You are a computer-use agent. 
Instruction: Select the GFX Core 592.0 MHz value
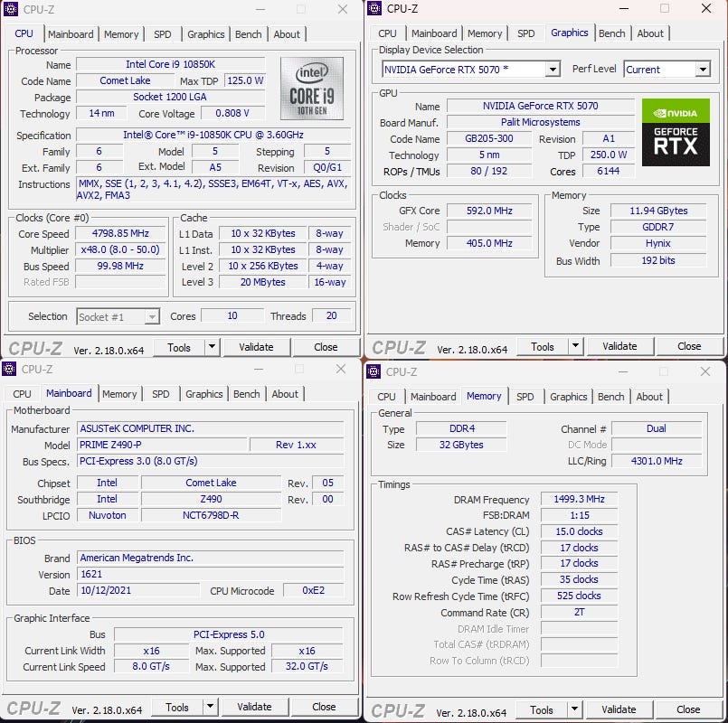pos(489,211)
